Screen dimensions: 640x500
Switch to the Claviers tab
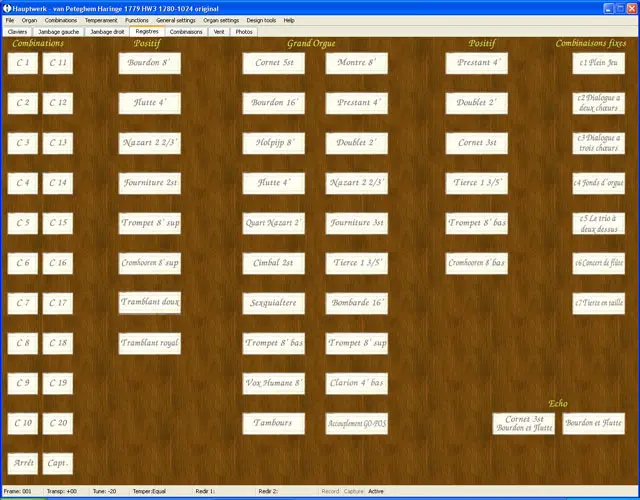[x=17, y=32]
